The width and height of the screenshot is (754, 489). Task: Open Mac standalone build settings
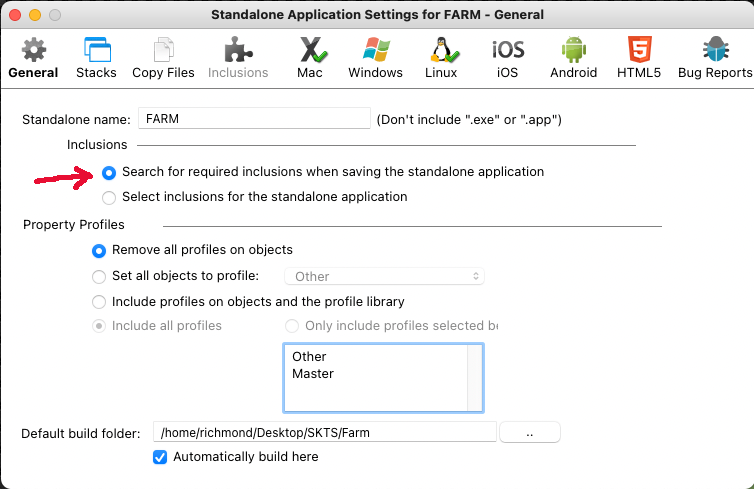point(310,52)
